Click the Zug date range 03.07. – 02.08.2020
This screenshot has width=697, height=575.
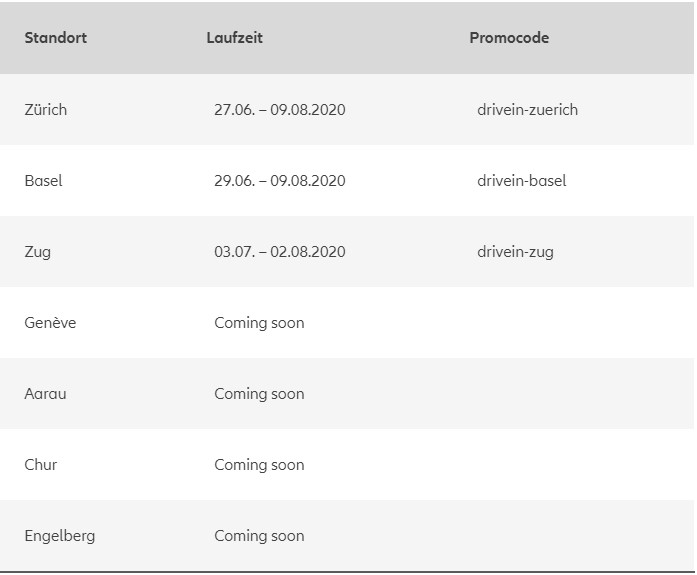click(x=280, y=252)
